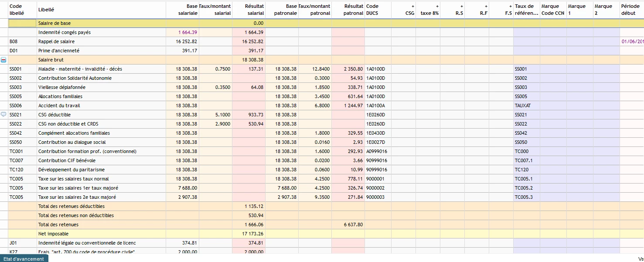Click the Net imposable row label
Image resolution: width=644 pixels, height=262 pixels.
pos(53,234)
